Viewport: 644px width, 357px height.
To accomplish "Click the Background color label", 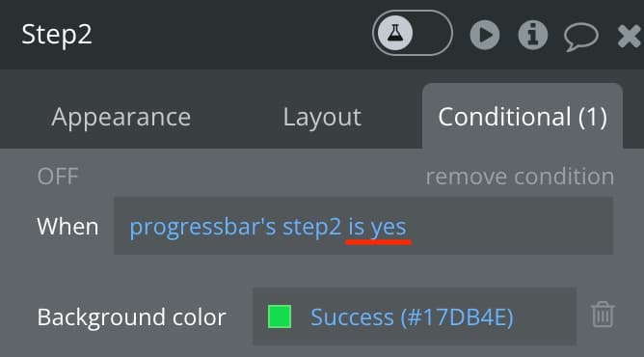I will tap(131, 317).
